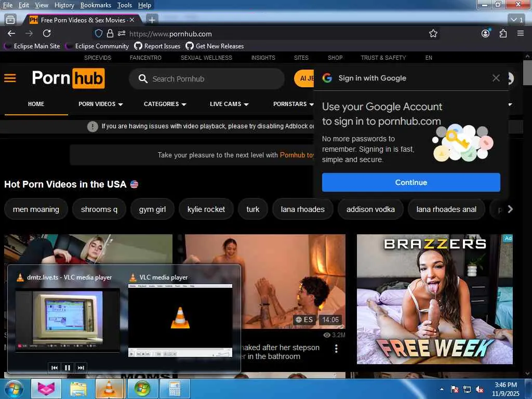The image size is (532, 399).
Task: Open File Explorer from the taskbar
Action: pyautogui.click(x=78, y=389)
